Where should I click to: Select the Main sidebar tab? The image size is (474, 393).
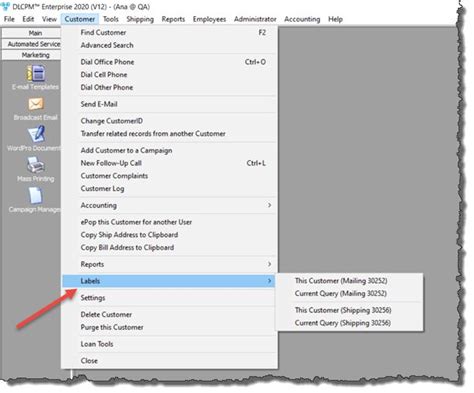tap(32, 33)
